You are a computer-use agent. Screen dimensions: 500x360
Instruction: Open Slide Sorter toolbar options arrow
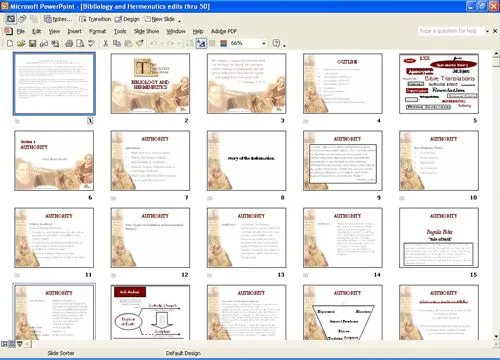180,21
